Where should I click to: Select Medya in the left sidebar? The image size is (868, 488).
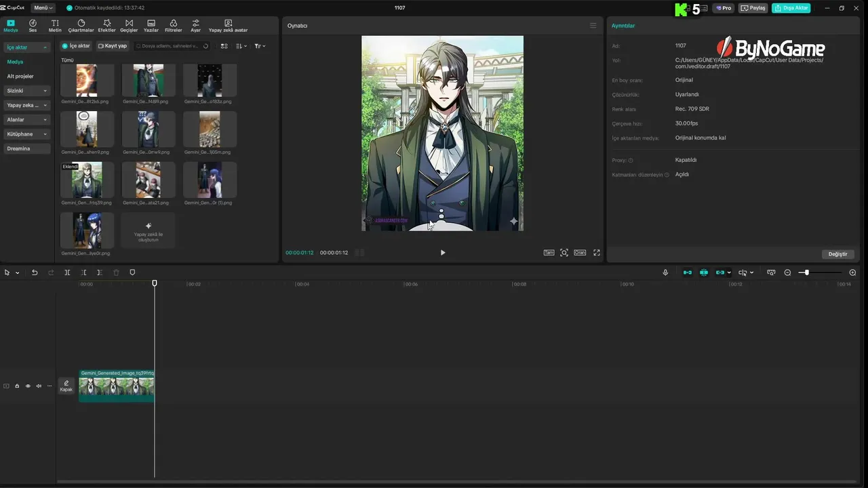click(x=15, y=62)
